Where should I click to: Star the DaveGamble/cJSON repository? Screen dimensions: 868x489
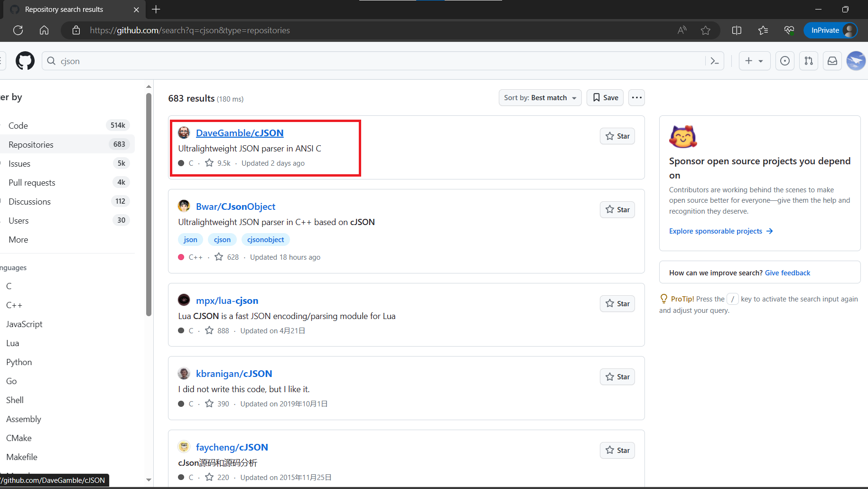(617, 136)
